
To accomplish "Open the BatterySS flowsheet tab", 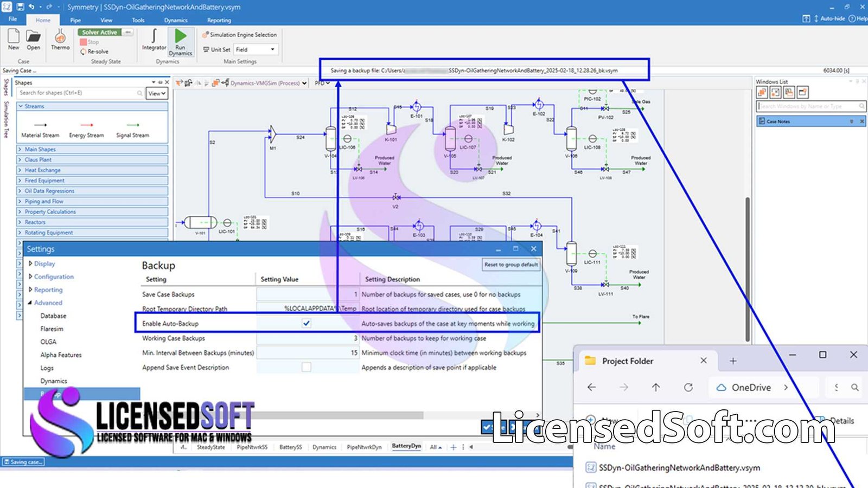I will coord(291,447).
